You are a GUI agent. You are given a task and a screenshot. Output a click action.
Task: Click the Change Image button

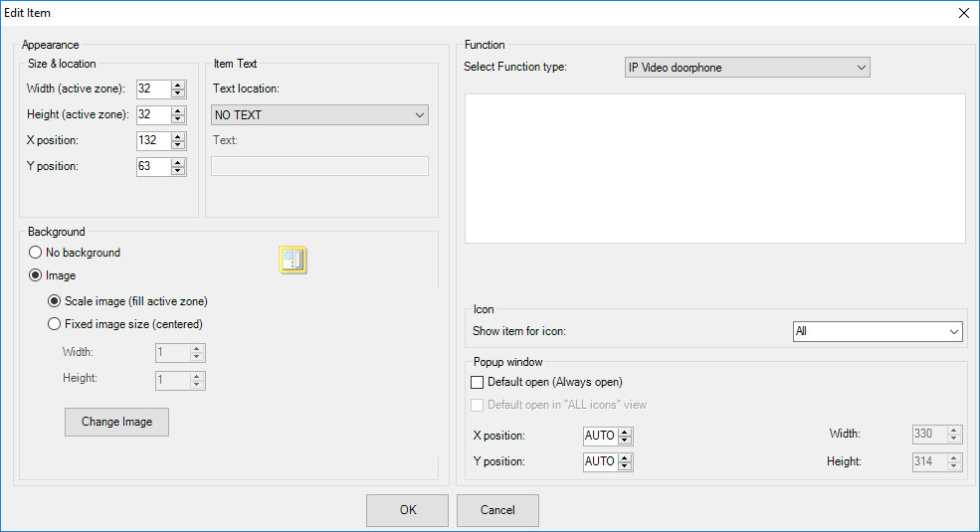coord(116,422)
